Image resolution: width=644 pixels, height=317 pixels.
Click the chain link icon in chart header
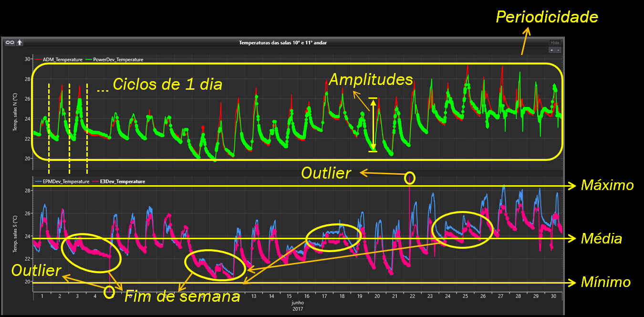coord(10,42)
